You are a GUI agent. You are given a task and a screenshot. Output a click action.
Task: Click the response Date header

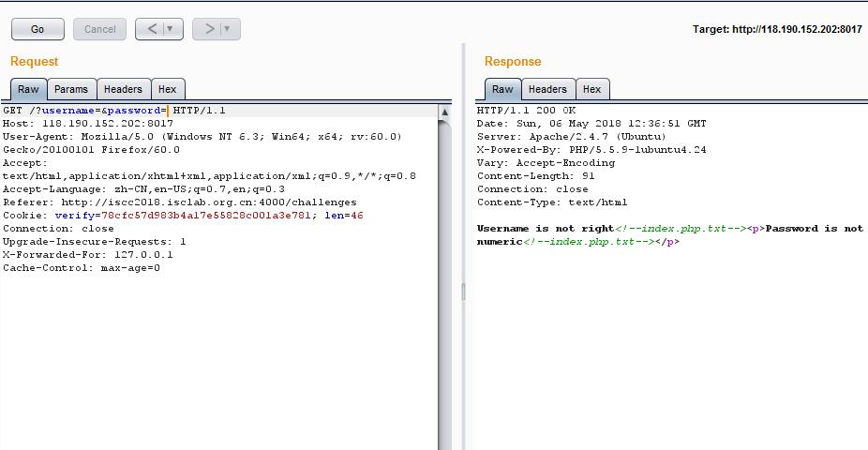(591, 124)
